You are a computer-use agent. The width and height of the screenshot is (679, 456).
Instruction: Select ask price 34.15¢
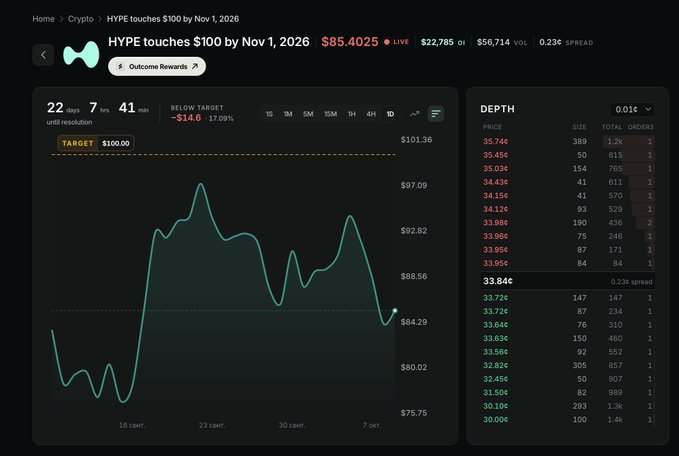click(x=496, y=196)
